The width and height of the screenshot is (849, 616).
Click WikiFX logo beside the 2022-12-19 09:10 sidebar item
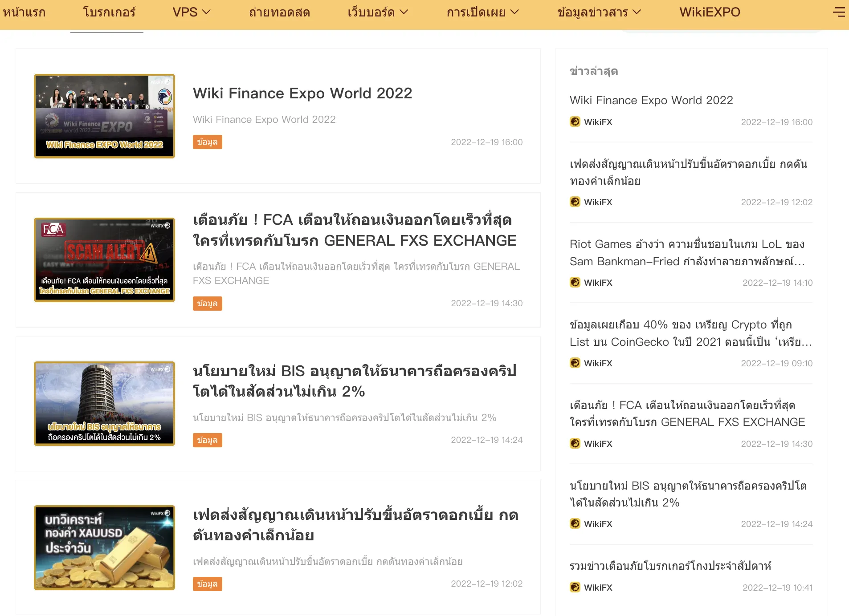[575, 363]
